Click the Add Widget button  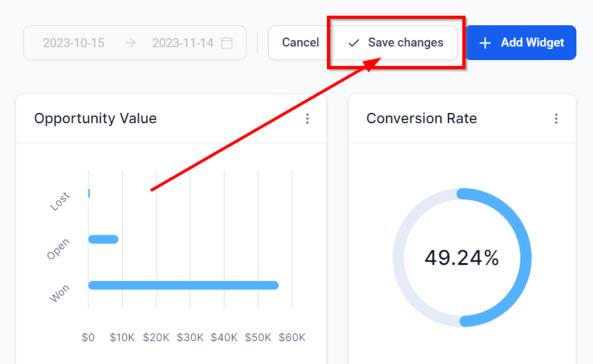coord(521,43)
